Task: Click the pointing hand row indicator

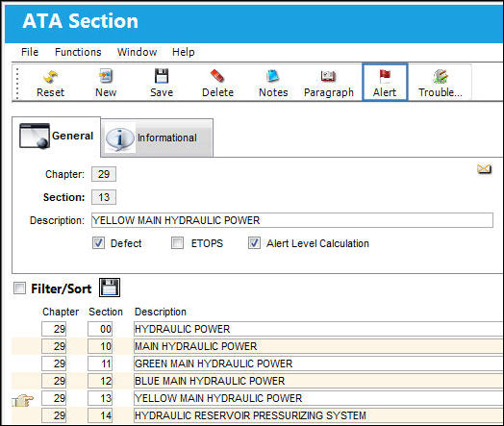Action: click(22, 400)
